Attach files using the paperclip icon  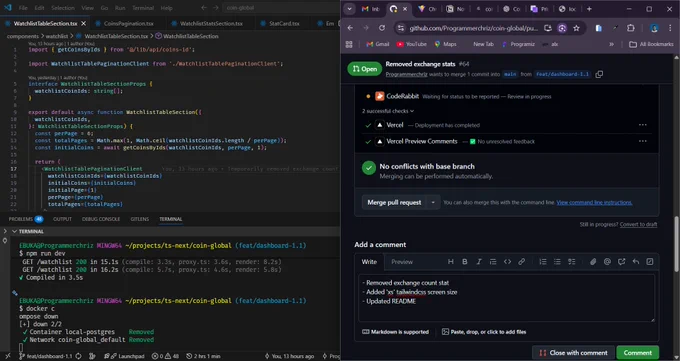pyautogui.click(x=593, y=262)
